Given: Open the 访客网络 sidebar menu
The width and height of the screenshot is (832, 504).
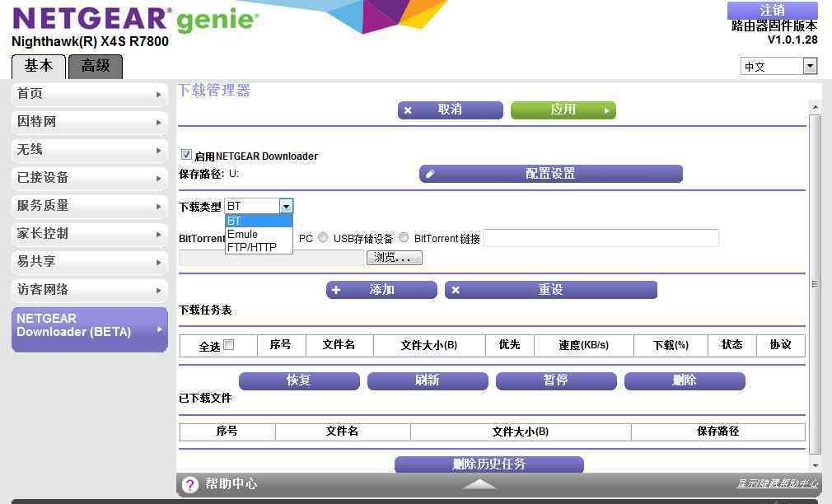Looking at the screenshot, I should (x=89, y=290).
